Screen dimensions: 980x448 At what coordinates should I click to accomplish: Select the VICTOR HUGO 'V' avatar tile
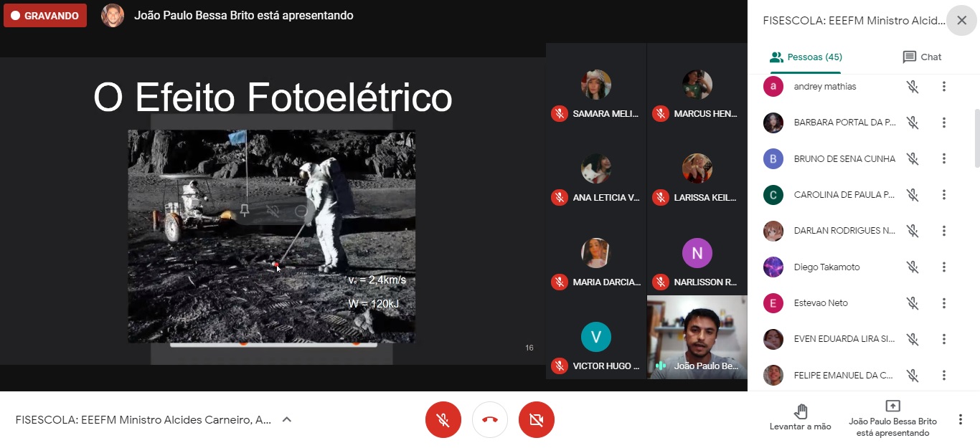pos(596,337)
